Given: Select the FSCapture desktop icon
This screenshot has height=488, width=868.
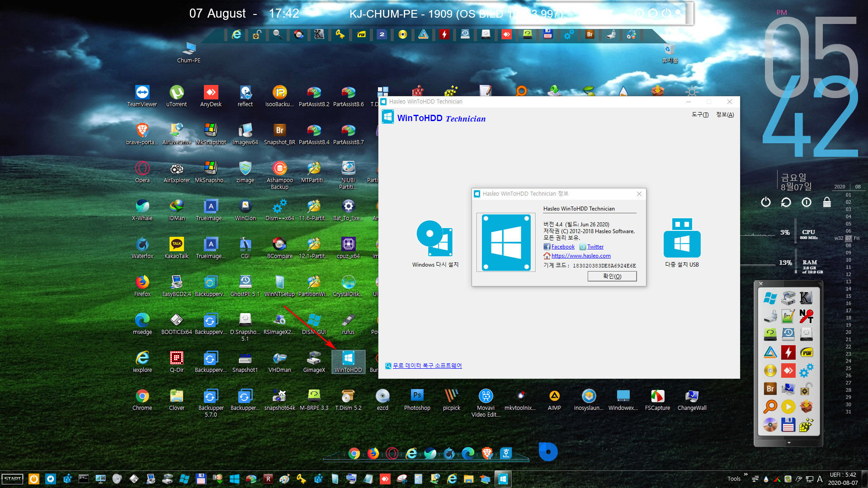Looking at the screenshot, I should point(657,400).
